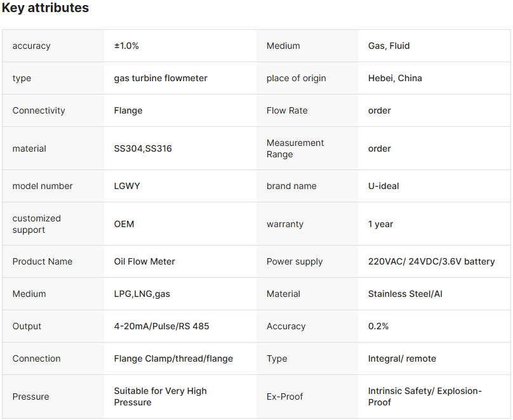Click the LPG,LNG,gas medium value
Image resolution: width=513 pixels, height=420 pixels.
(x=142, y=294)
